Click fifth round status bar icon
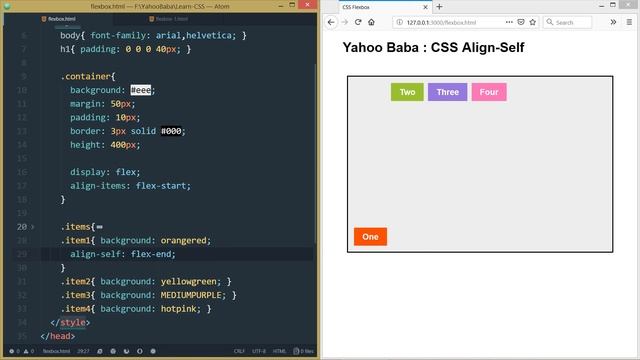Image resolution: width=640 pixels, height=360 pixels. point(153,351)
